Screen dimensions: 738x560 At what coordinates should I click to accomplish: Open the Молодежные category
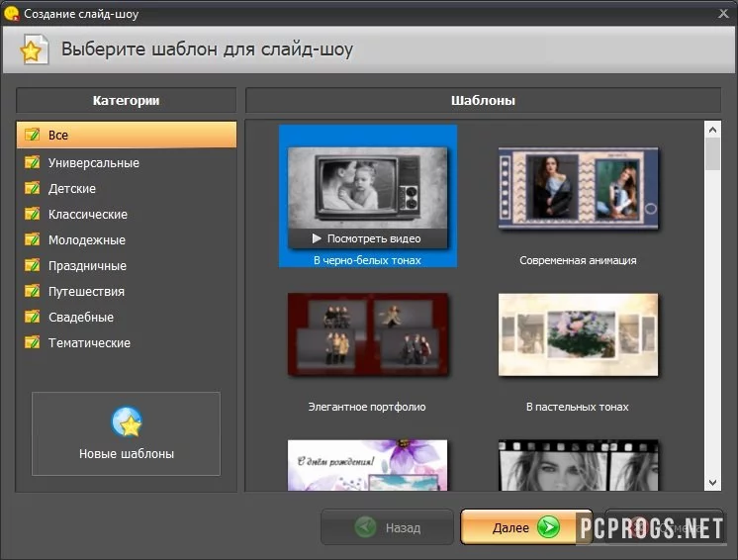(127, 239)
